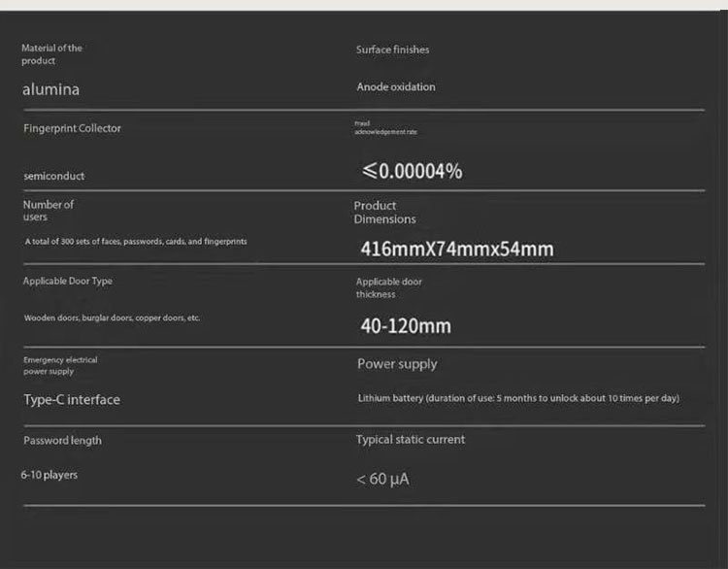Click the '40-120mm' door thickness value
Screen dimensions: 728x569
[406, 326]
